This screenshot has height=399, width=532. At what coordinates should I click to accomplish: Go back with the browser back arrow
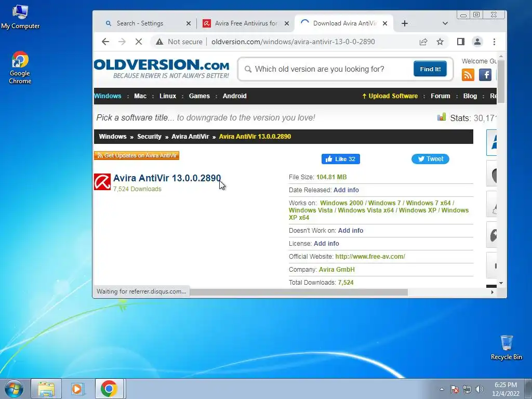pyautogui.click(x=105, y=42)
